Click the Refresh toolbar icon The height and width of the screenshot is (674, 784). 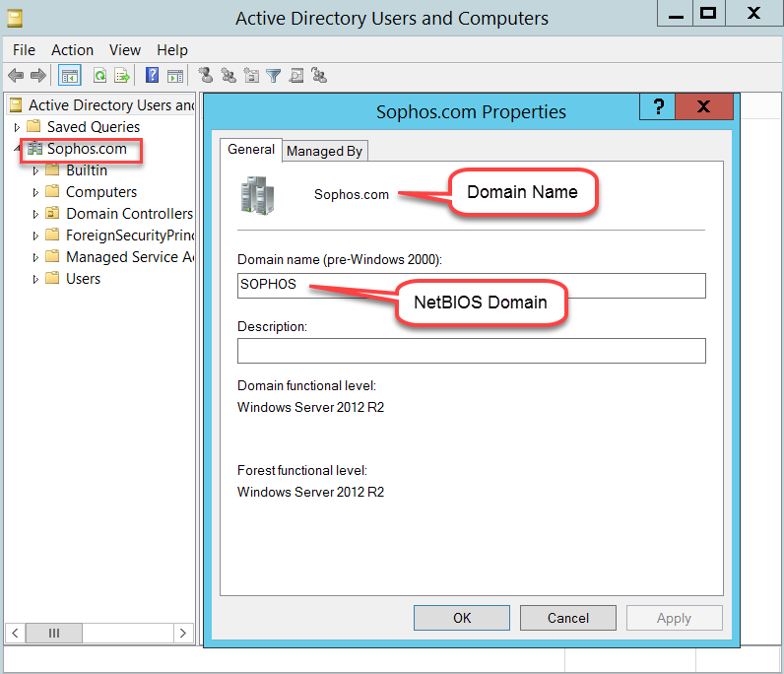point(100,76)
